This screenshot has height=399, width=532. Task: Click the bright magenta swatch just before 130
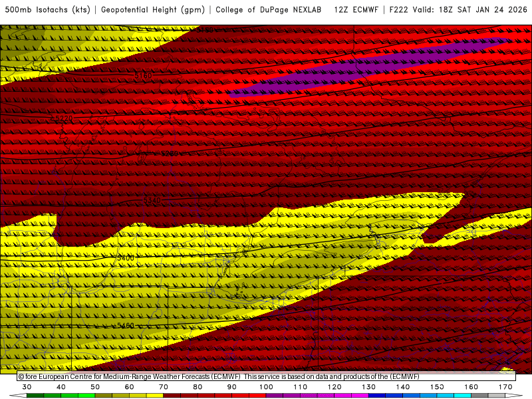pyautogui.click(x=360, y=396)
